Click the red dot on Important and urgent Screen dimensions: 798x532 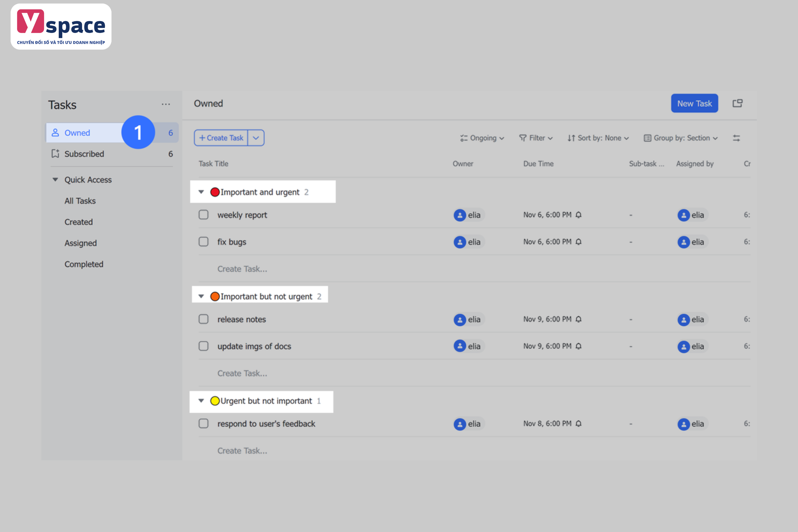point(215,192)
